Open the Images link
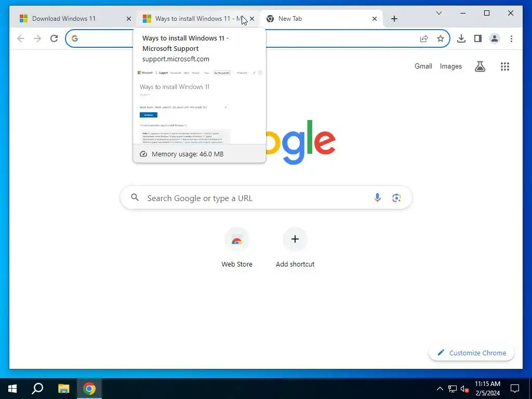 (450, 66)
